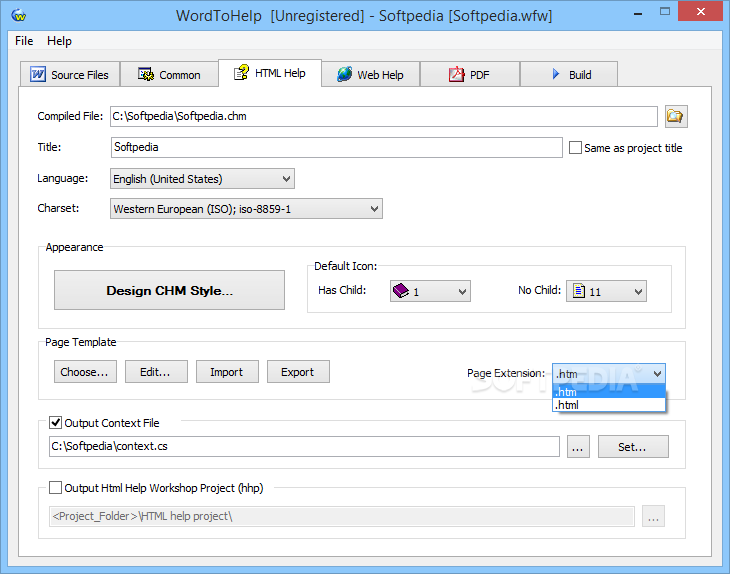The image size is (730, 574).
Task: Switch to Common tab
Action: pos(169,74)
